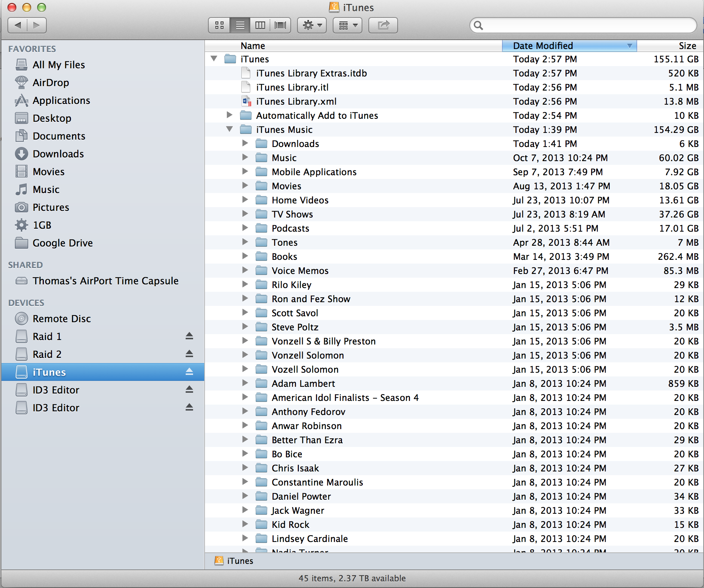Select the Kid Rock folder
The width and height of the screenshot is (704, 588).
coord(454,525)
